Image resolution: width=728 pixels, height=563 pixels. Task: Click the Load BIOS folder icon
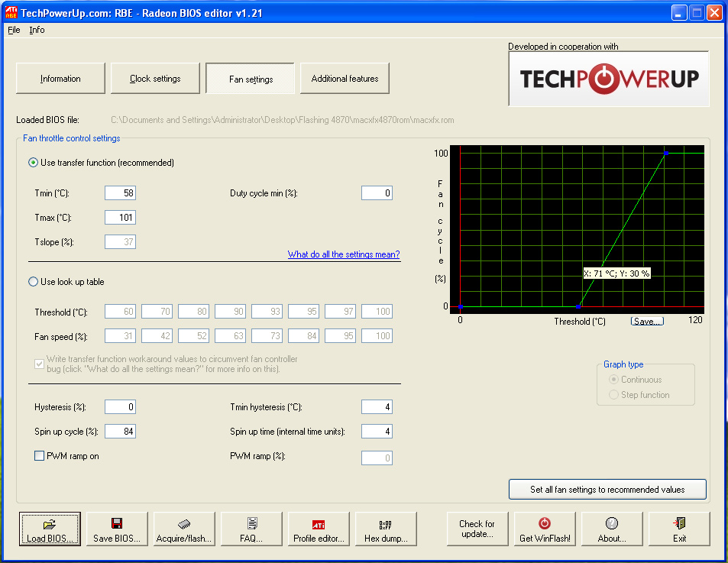coord(49,524)
